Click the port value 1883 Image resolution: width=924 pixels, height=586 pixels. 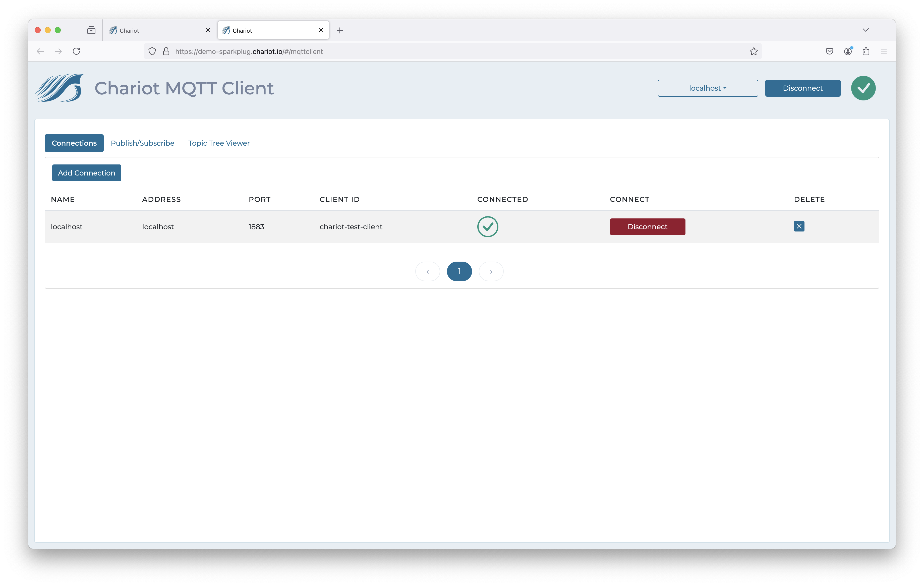[x=256, y=227]
